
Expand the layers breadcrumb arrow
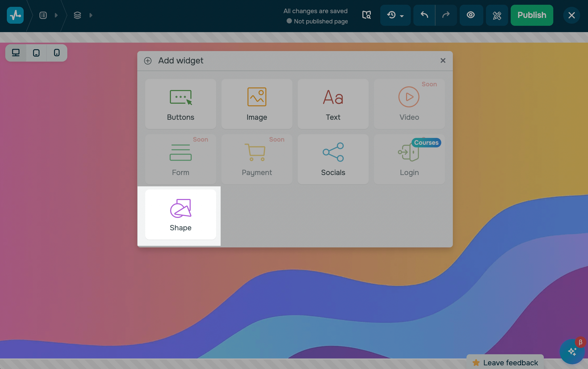(91, 15)
